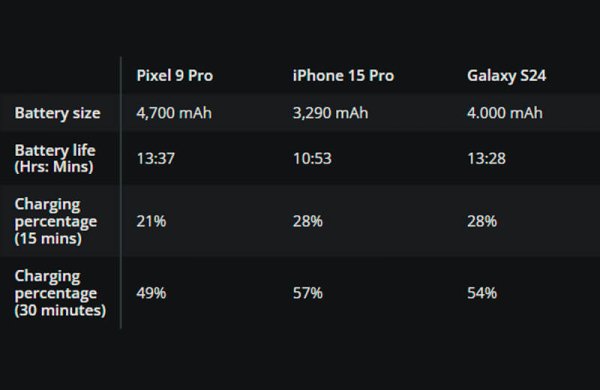Click Galaxy S24's 28% charging value
600x390 pixels.
point(482,221)
